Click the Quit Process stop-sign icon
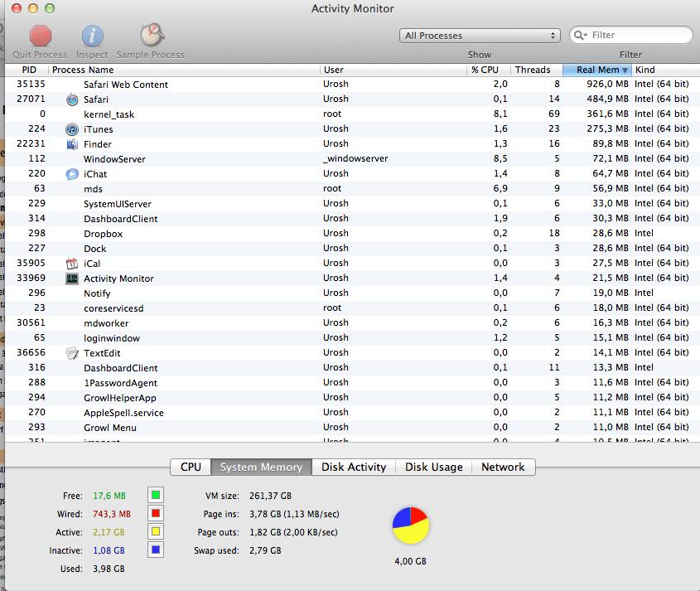The width and height of the screenshot is (700, 591). (x=41, y=36)
